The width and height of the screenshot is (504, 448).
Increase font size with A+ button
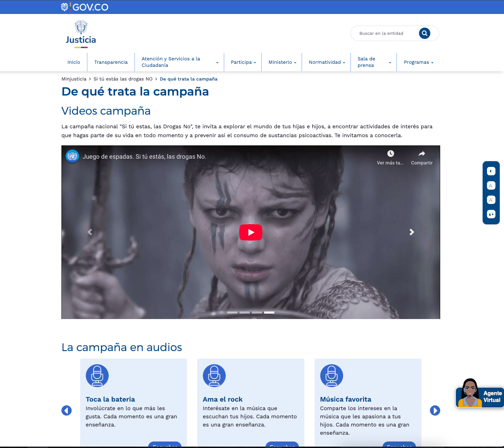click(491, 200)
